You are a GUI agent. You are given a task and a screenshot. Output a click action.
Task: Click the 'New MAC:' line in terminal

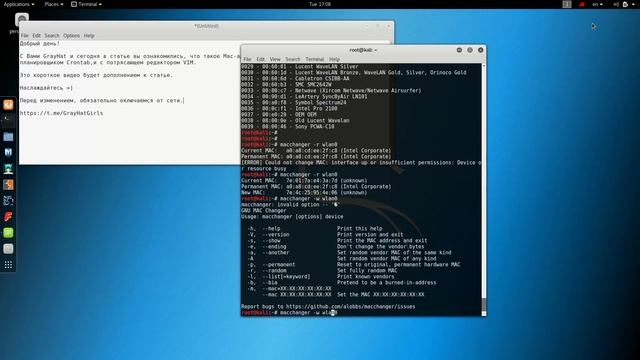coord(304,193)
